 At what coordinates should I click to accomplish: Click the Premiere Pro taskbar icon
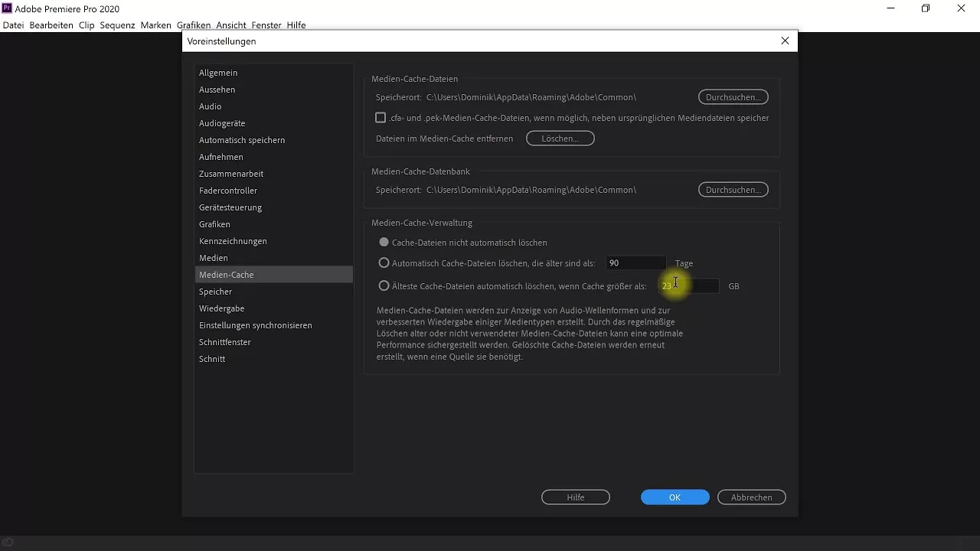pos(7,542)
